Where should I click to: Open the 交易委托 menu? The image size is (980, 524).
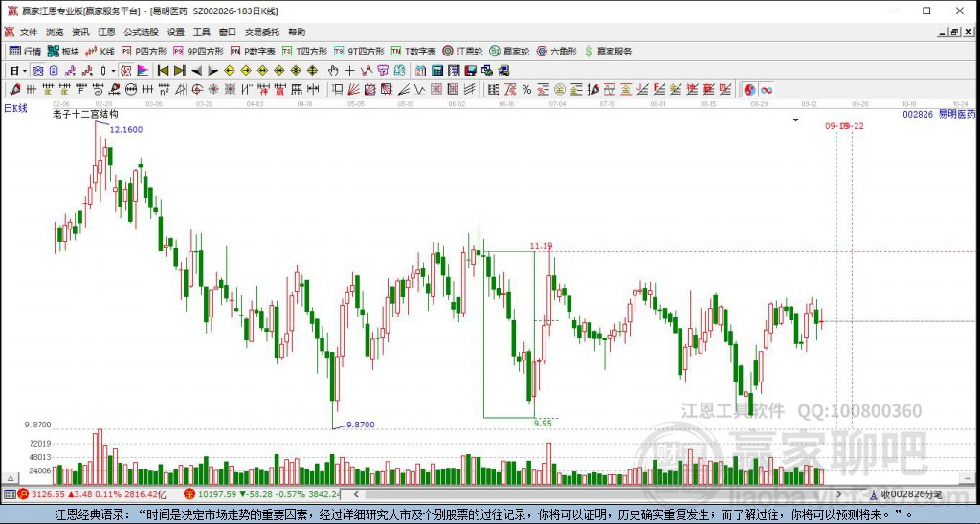click(262, 32)
